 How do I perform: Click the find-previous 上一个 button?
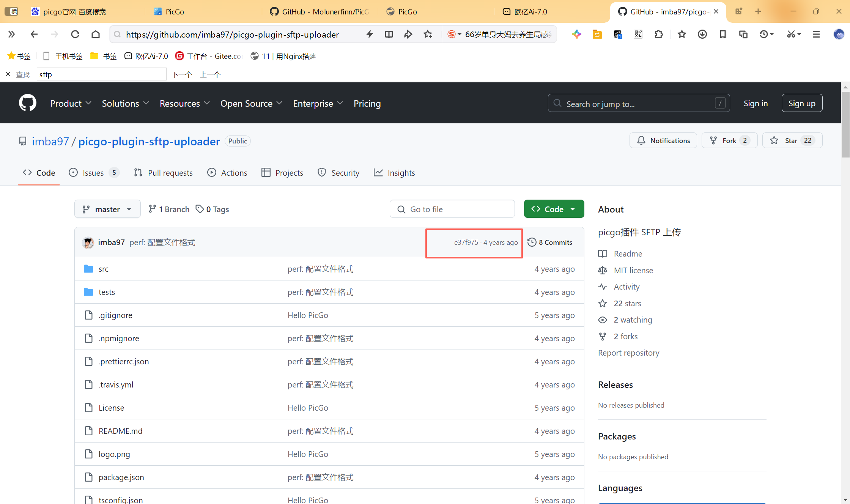coord(210,74)
